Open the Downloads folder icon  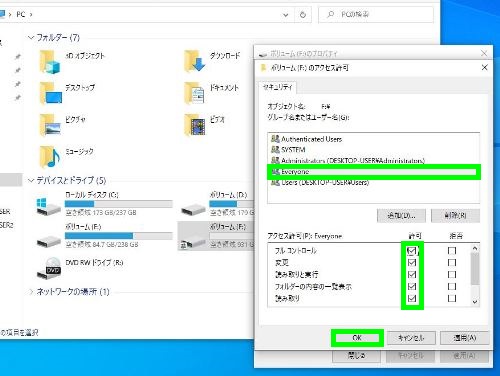coord(195,61)
